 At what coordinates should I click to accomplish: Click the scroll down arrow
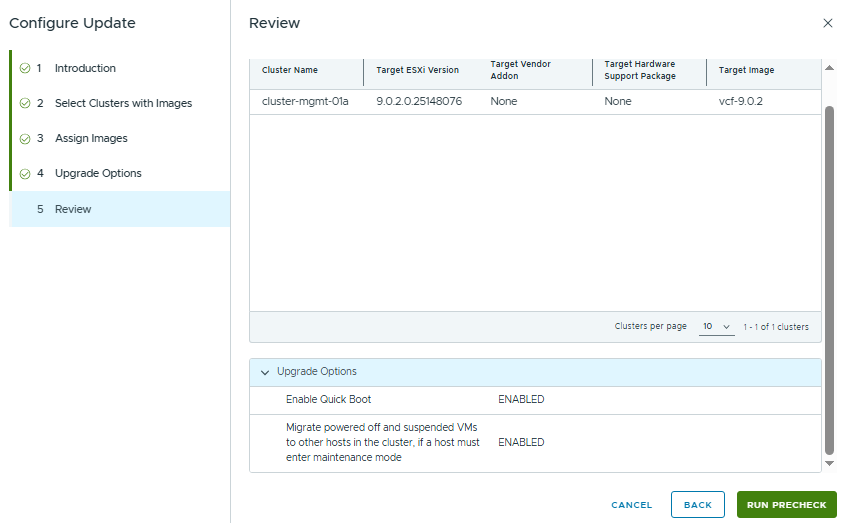coord(828,463)
